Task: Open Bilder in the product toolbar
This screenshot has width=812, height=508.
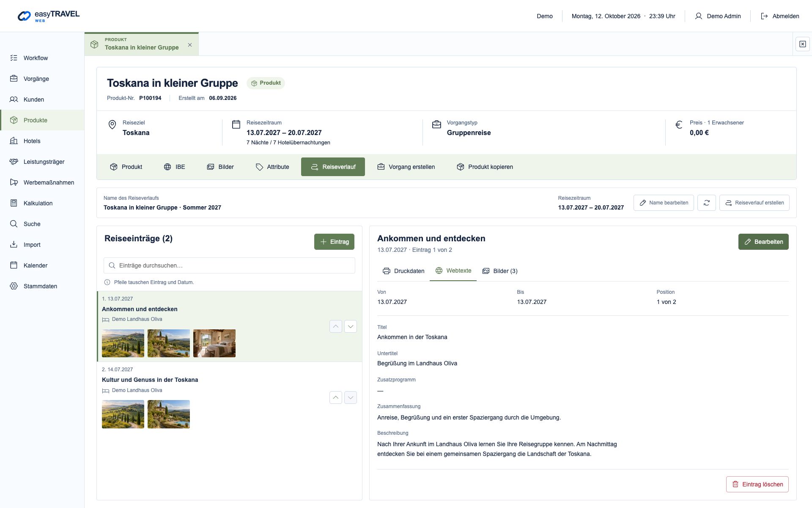Action: [x=220, y=167]
